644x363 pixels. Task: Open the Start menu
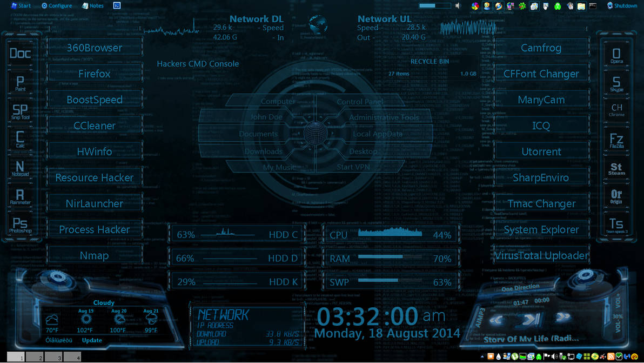click(x=21, y=6)
